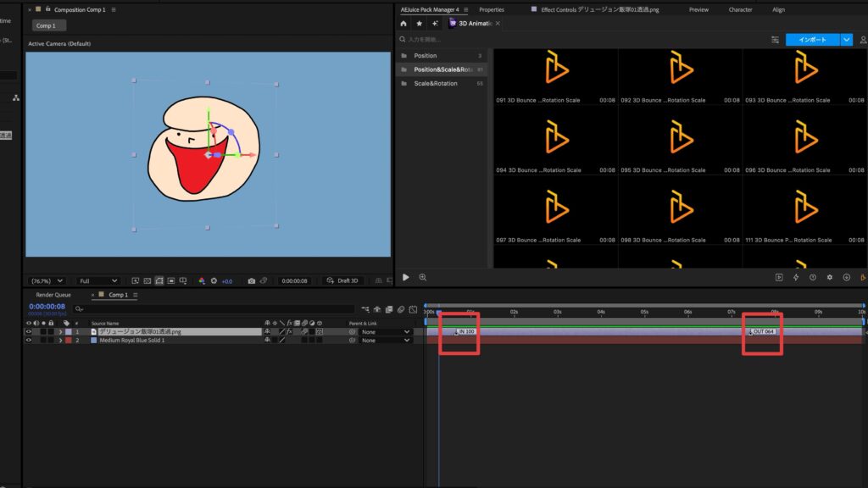Open the viewer resolution Full dropdown
Image resolution: width=868 pixels, height=488 pixels.
[x=97, y=280]
